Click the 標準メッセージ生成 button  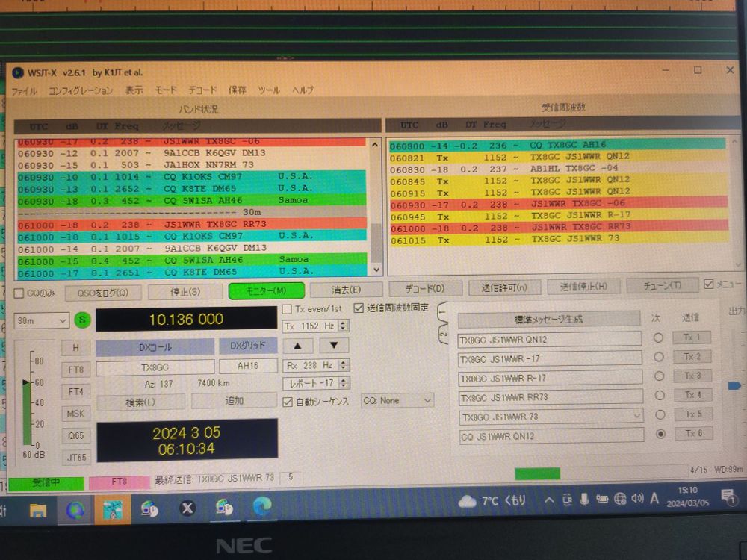coord(548,319)
